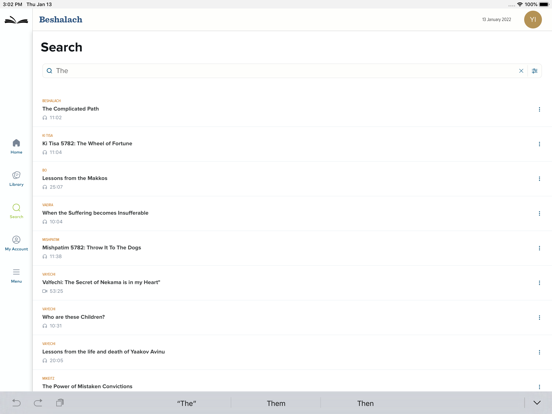Open the Beshalach header title

tap(61, 20)
